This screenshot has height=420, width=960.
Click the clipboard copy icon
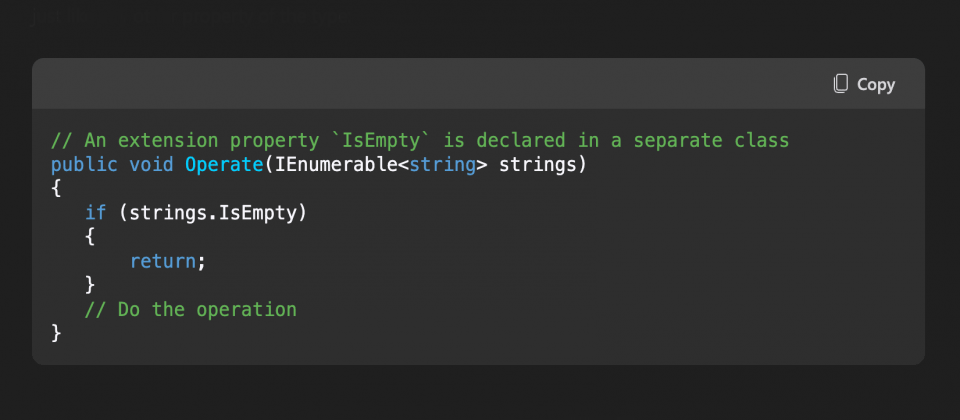841,84
